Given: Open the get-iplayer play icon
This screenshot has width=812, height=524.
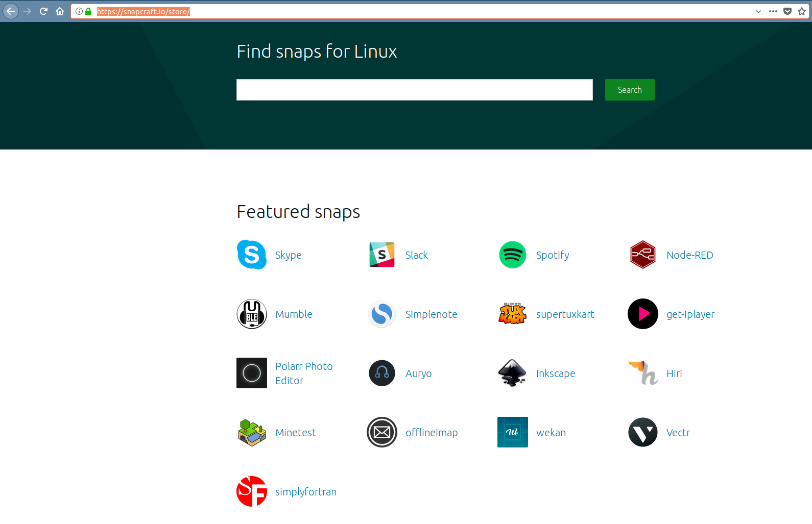Looking at the screenshot, I should pos(643,314).
